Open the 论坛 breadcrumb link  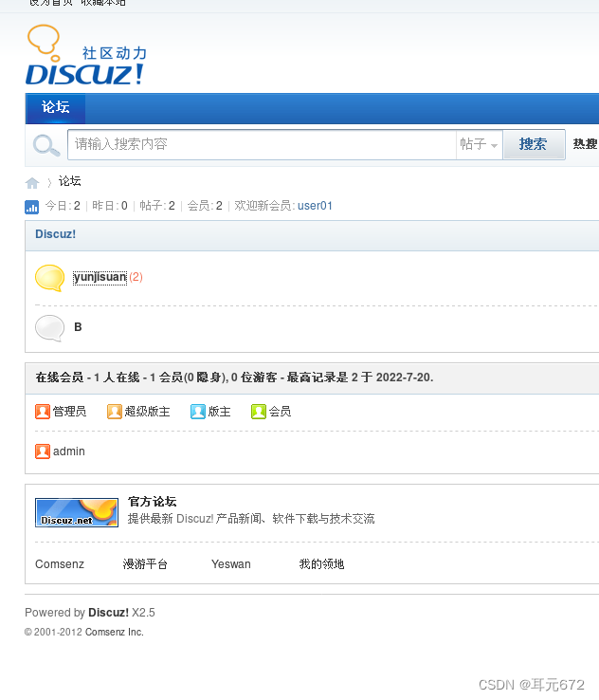coord(69,181)
